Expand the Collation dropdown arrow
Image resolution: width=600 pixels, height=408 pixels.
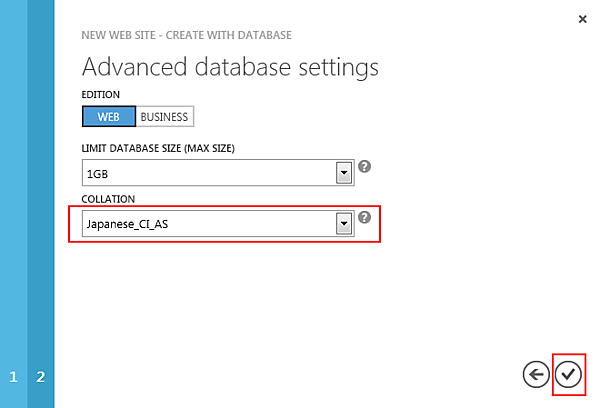click(344, 225)
